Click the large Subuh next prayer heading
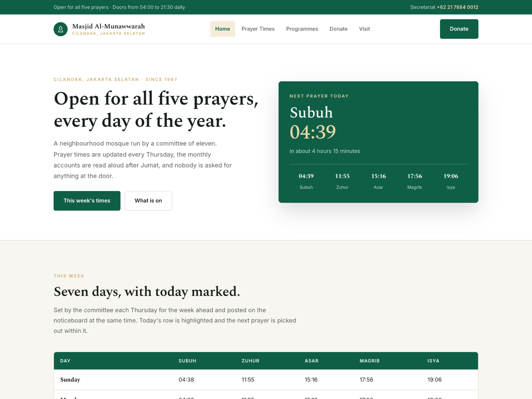The image size is (532, 399). 311,113
